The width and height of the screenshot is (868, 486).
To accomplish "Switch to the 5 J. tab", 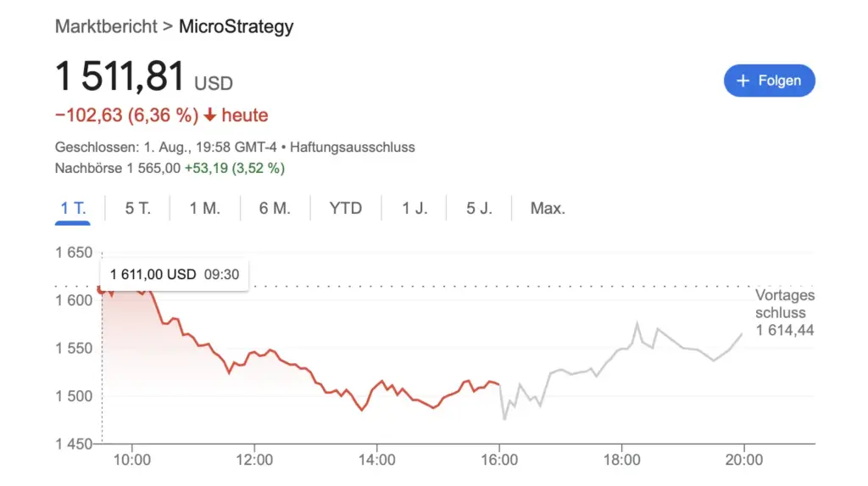I will [479, 208].
